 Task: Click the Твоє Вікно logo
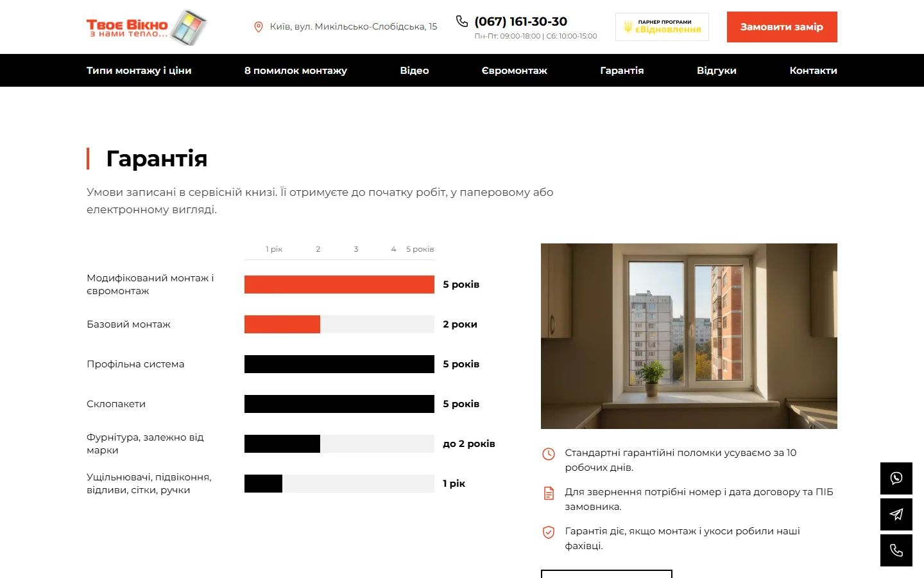click(147, 27)
